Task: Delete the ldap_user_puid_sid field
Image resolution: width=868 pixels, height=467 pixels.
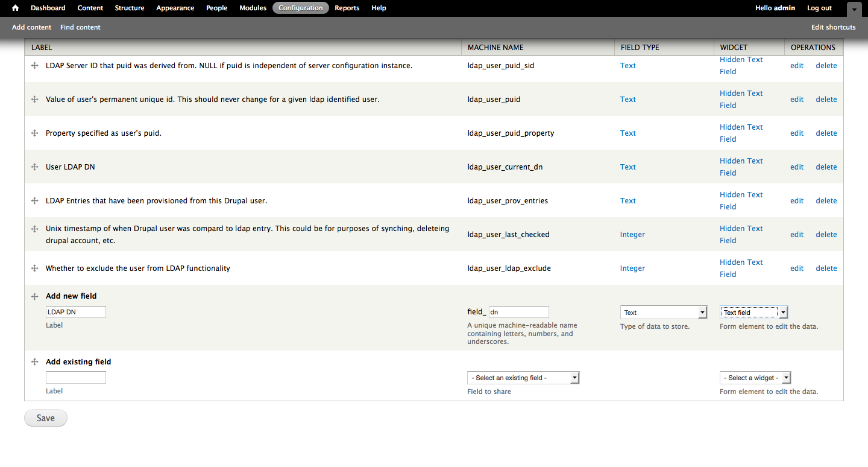Action: (826, 66)
